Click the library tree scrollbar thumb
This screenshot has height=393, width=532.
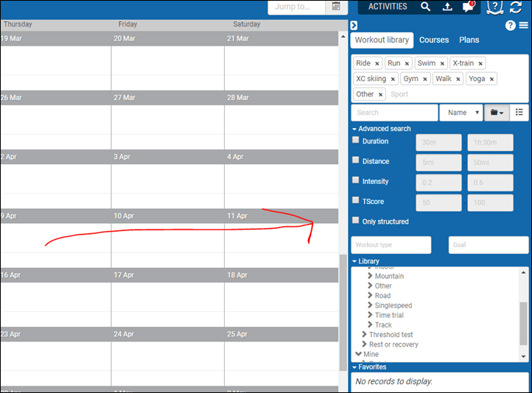(523, 324)
